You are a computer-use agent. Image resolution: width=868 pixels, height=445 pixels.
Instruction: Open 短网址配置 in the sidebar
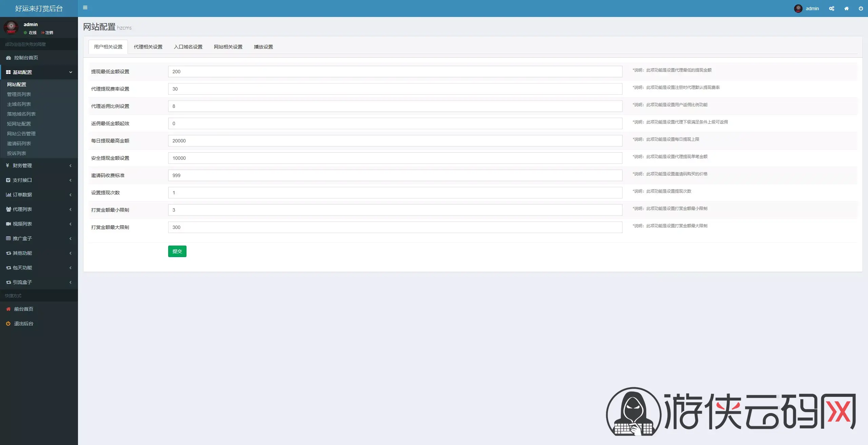(19, 124)
